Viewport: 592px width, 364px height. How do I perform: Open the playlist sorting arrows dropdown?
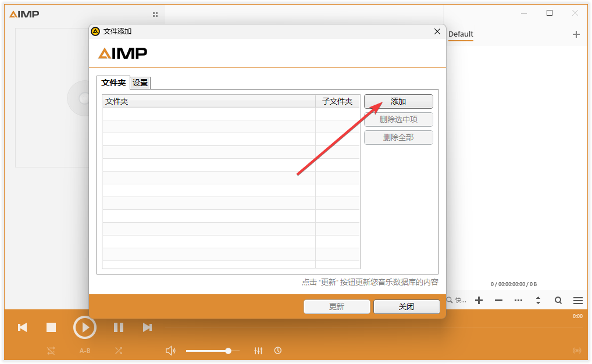[x=538, y=300]
